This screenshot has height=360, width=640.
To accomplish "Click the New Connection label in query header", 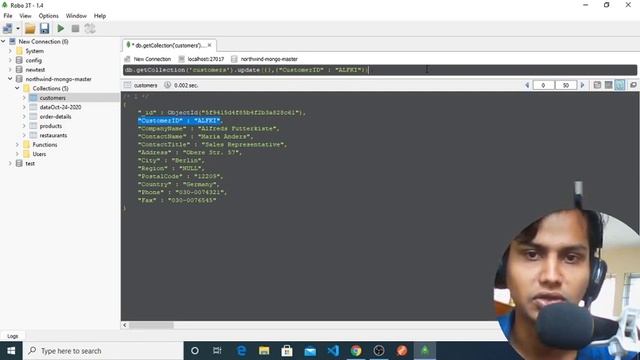I will (152, 59).
